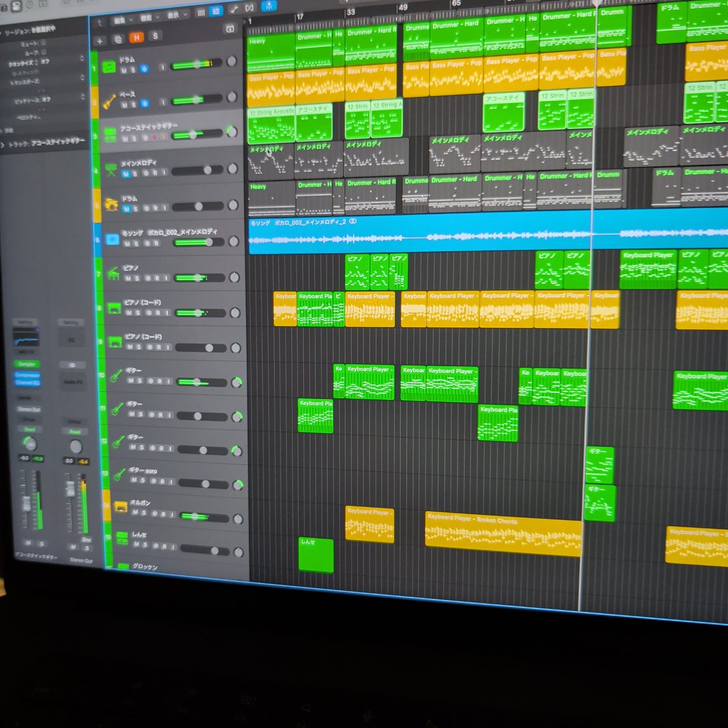Click the duplicate track button
The height and width of the screenshot is (728, 728).
click(x=118, y=39)
